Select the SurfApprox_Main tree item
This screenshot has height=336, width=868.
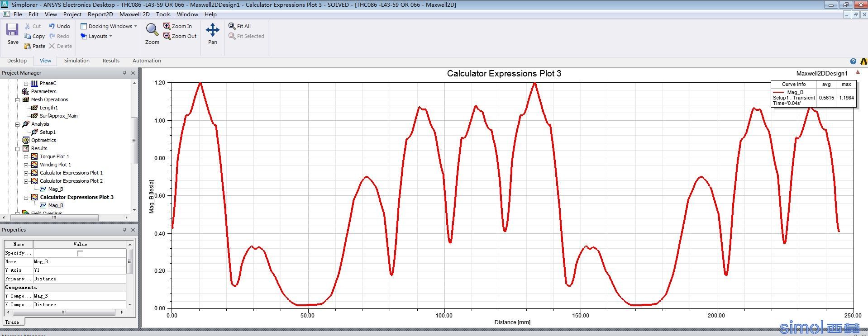58,116
